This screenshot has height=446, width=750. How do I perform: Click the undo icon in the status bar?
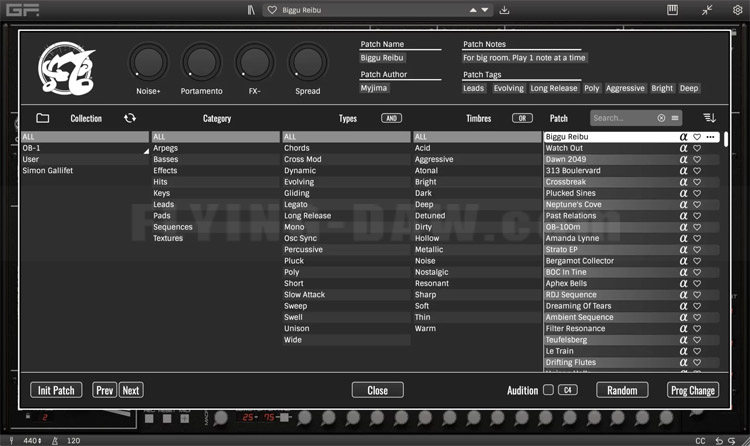click(x=719, y=441)
